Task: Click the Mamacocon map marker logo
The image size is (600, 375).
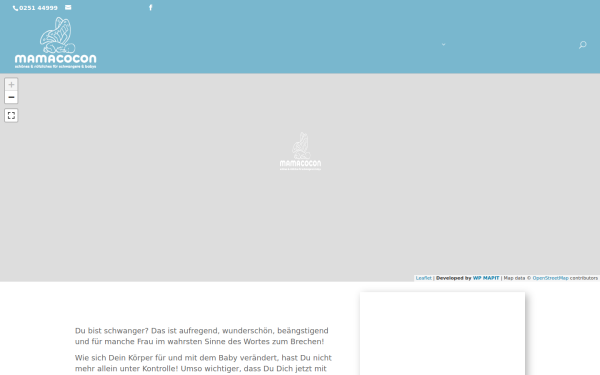Action: 300,151
